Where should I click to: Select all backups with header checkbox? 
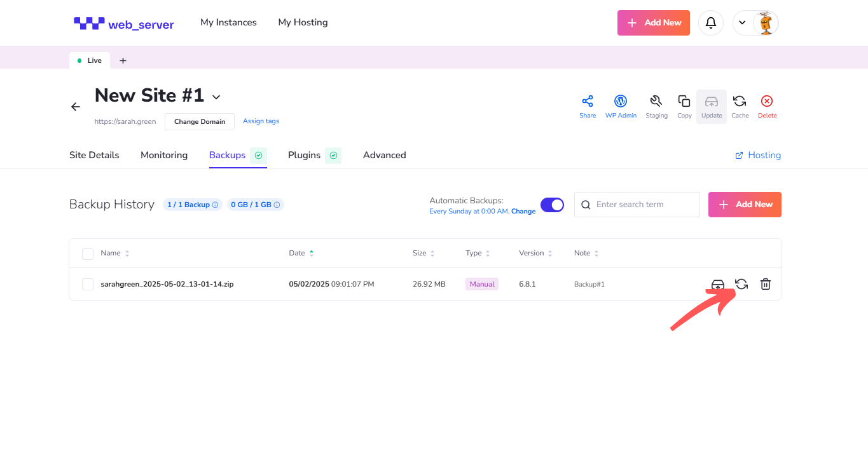pyautogui.click(x=88, y=254)
